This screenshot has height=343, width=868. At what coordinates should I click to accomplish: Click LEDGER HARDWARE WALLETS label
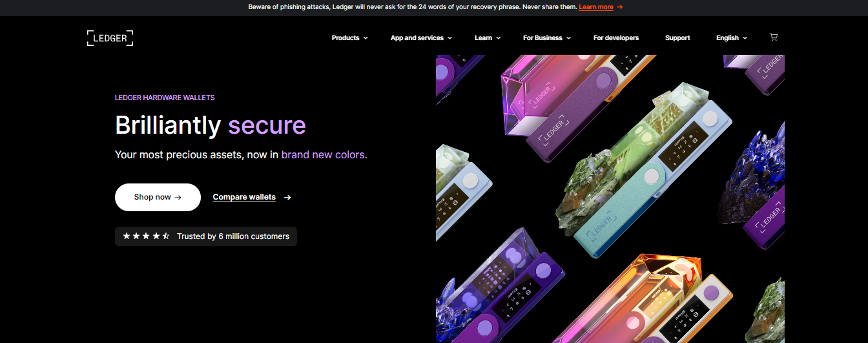click(165, 98)
